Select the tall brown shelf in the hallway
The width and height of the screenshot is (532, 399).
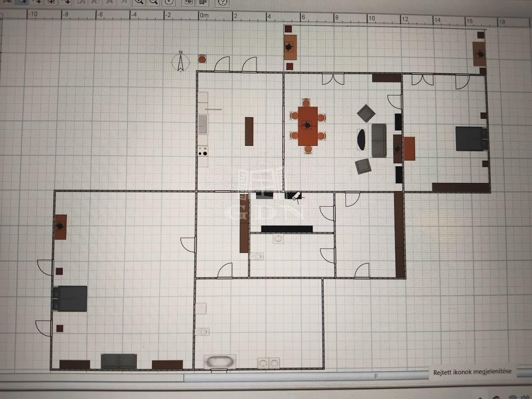[x=244, y=223]
